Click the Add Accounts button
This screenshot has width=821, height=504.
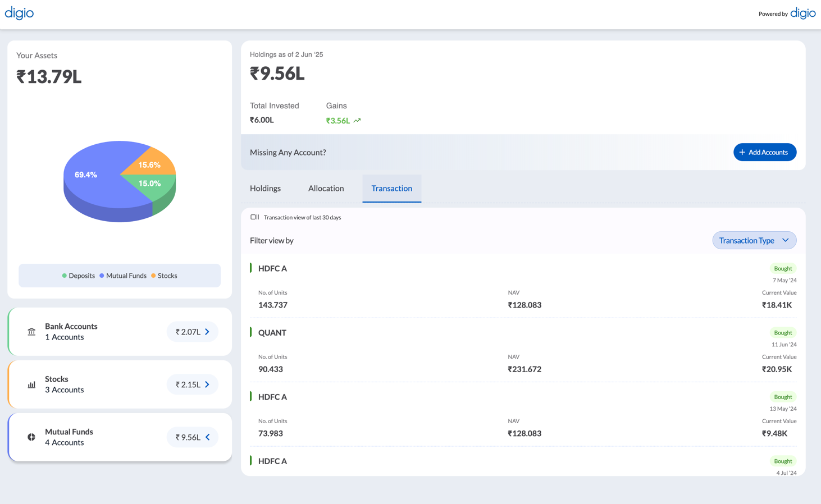tap(765, 152)
